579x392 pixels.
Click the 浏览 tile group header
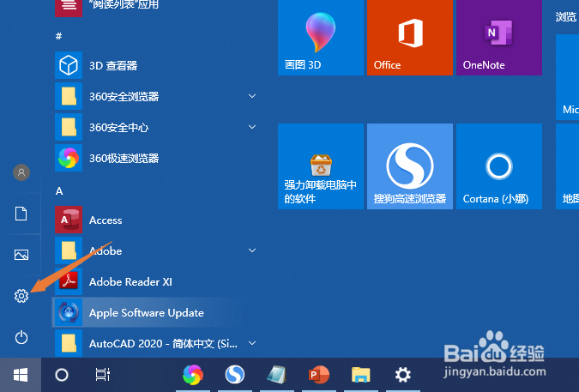566,16
